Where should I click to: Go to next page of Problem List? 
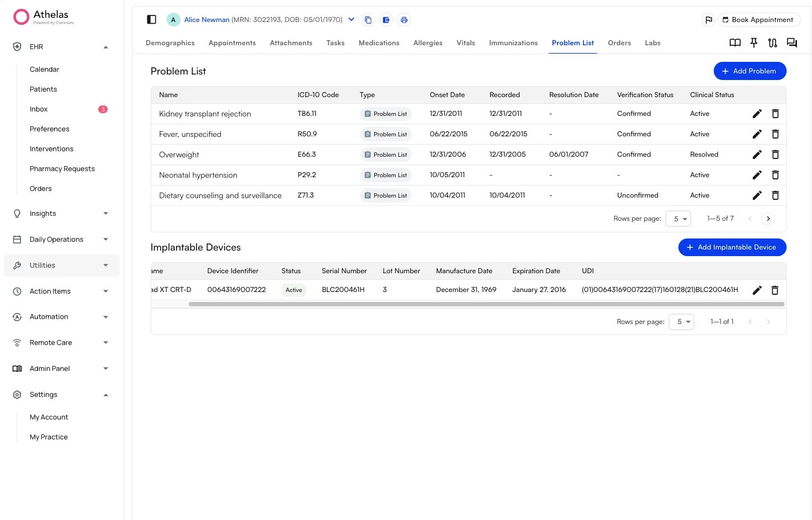click(768, 219)
